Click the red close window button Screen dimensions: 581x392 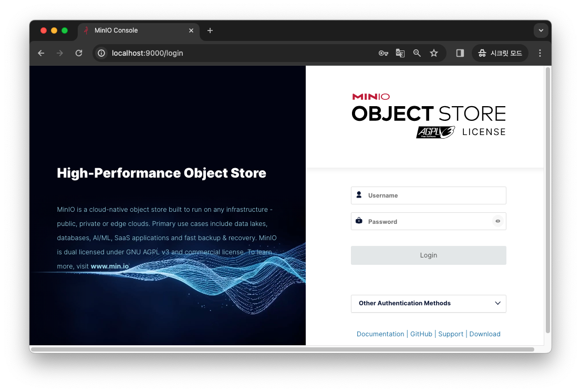(x=44, y=30)
